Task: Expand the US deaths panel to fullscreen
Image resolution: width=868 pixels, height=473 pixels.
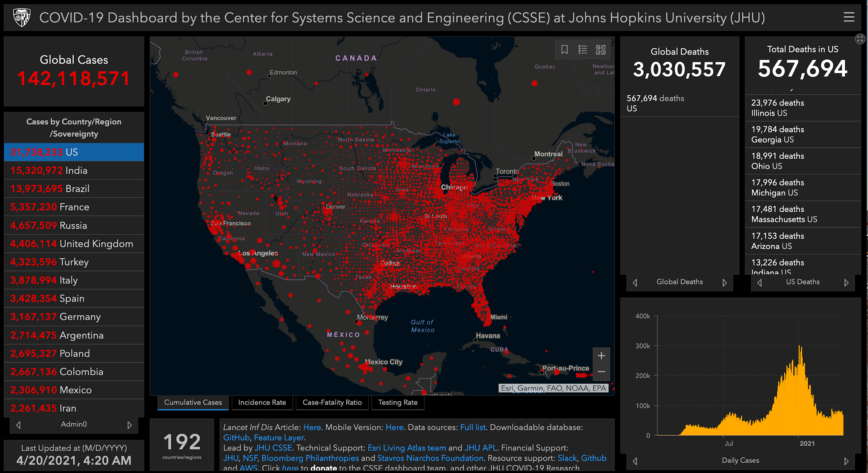Action: click(860, 39)
